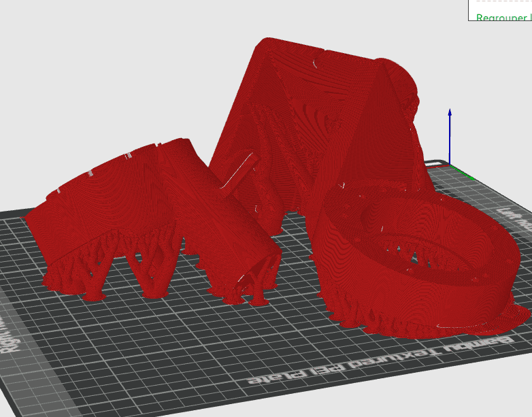Click the Bambu Textured PEI Plate label
This screenshot has height=417, width=532.
tap(381, 361)
